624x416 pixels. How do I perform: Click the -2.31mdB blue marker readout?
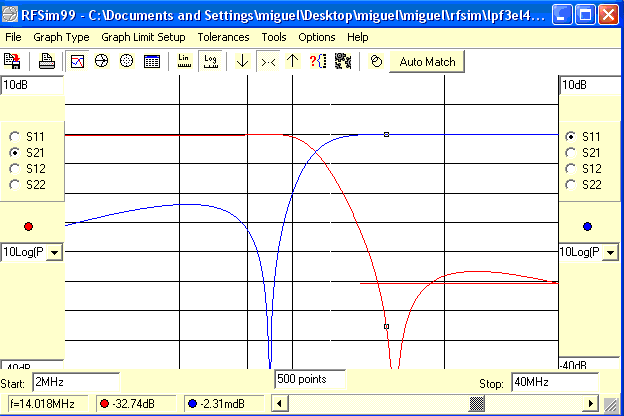[x=224, y=404]
